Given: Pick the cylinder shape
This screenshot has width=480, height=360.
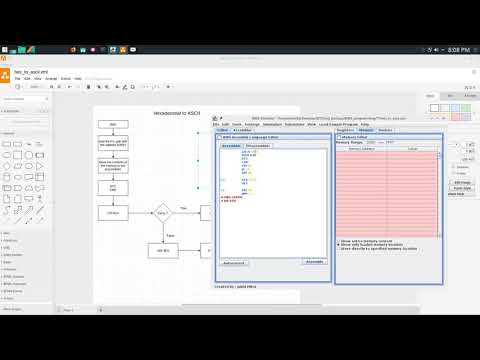Looking at the screenshot, I should coord(7,177).
